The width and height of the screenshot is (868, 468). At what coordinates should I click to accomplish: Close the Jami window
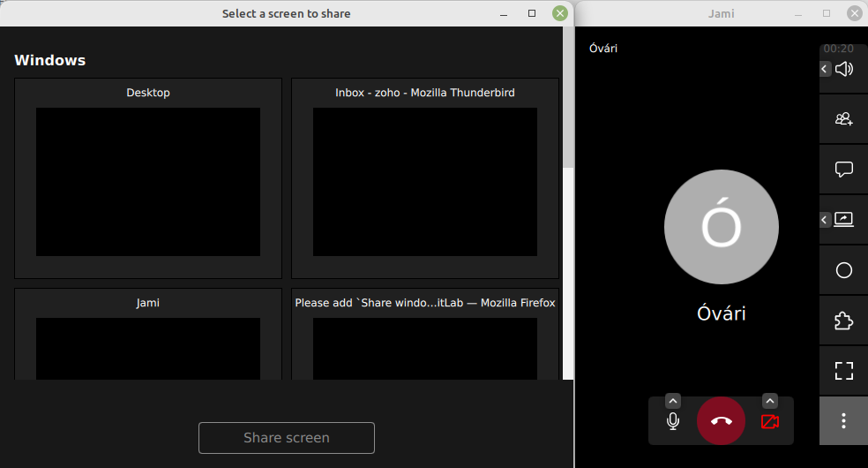coord(855,13)
